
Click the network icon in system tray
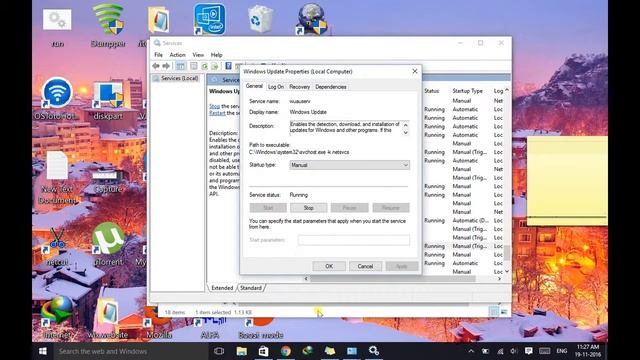click(x=500, y=351)
